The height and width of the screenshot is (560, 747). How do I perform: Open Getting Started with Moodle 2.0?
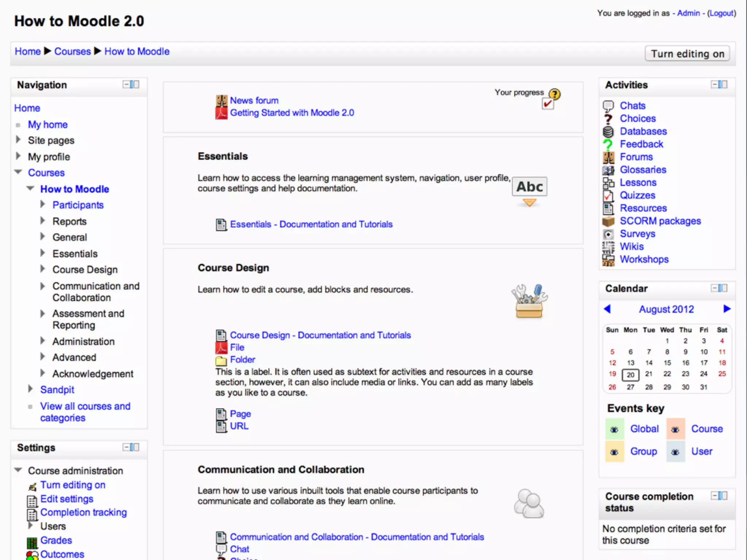[x=292, y=113]
